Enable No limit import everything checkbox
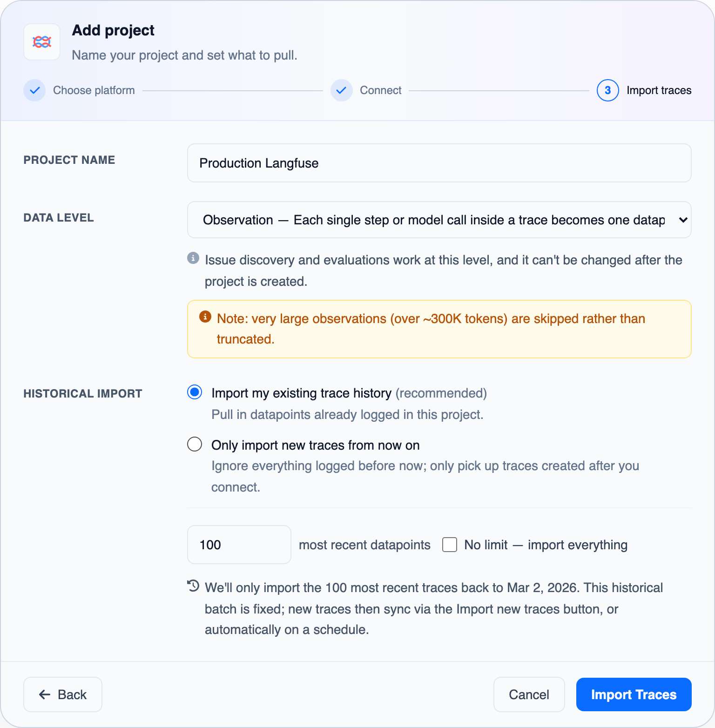This screenshot has width=715, height=728. point(450,545)
